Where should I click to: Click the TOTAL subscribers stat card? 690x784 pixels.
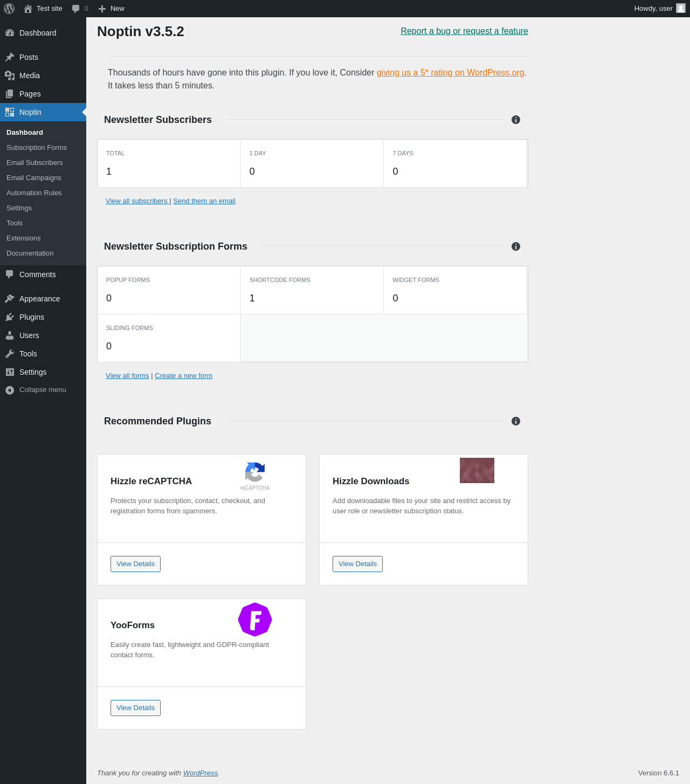[169, 163]
